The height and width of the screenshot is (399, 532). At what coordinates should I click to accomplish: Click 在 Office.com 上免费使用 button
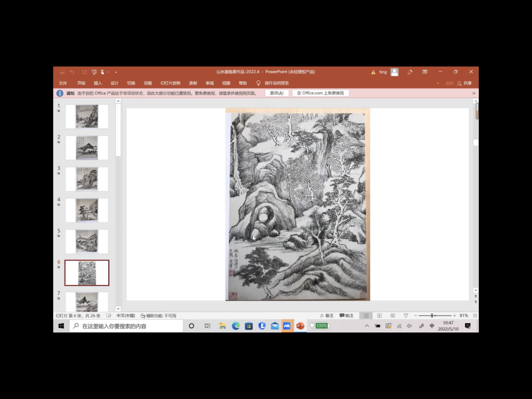tap(321, 93)
